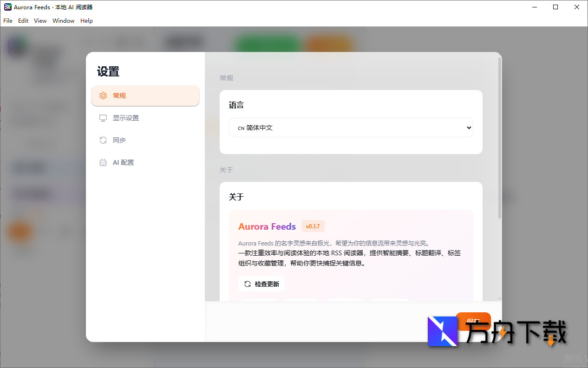Open the Help menu

click(86, 20)
